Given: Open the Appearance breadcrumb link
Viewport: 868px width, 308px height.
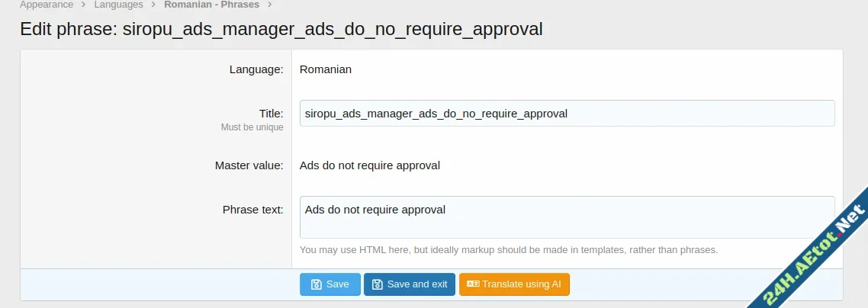Looking at the screenshot, I should click(47, 5).
